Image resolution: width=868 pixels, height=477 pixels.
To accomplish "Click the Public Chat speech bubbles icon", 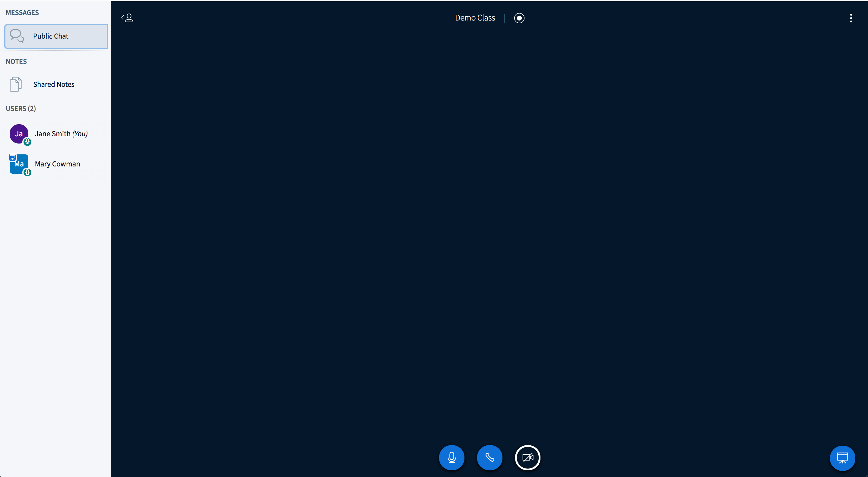I will 17,36.
